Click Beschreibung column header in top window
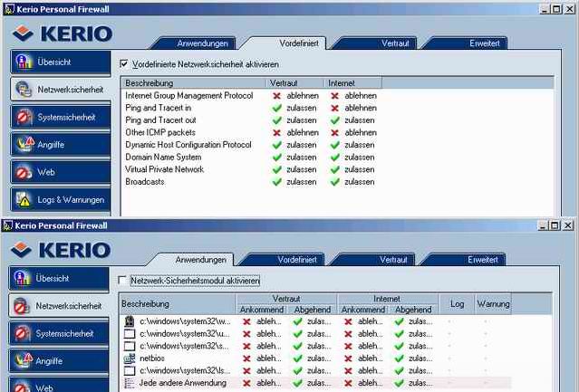 coord(193,83)
